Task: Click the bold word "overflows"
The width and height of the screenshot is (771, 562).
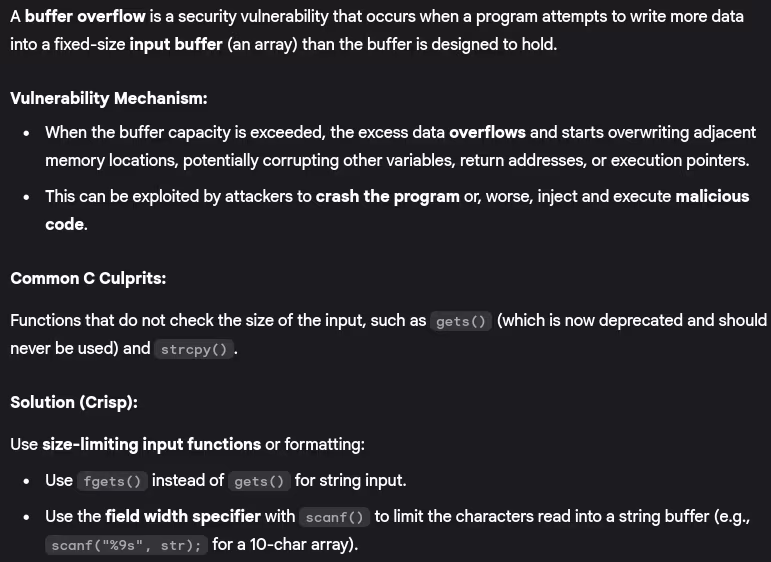Action: [x=488, y=133]
